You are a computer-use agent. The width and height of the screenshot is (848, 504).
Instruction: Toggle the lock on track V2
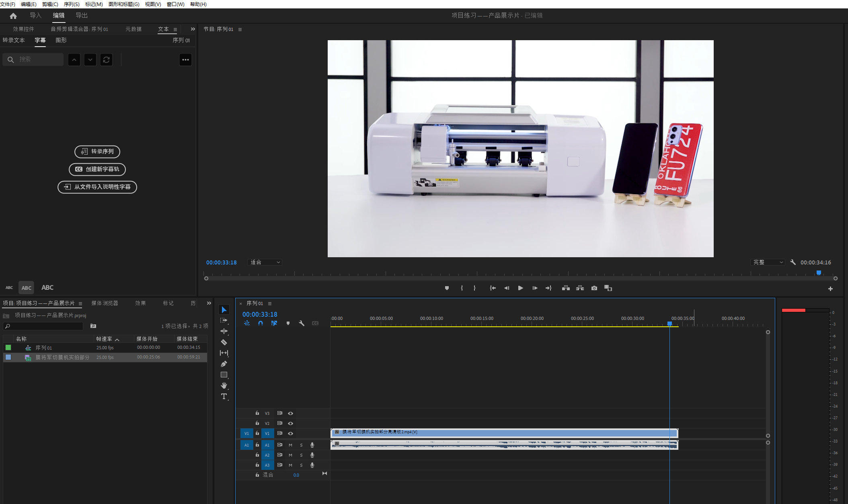tap(257, 423)
